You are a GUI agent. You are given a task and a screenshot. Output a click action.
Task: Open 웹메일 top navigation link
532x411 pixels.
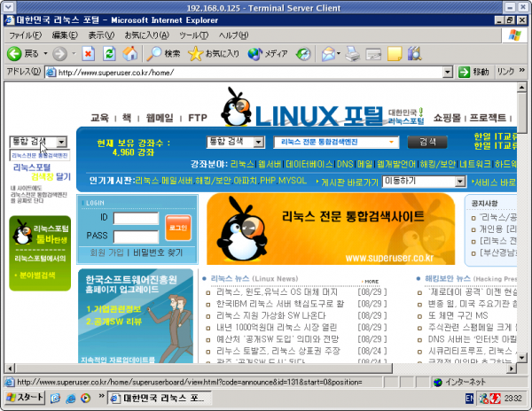(160, 118)
